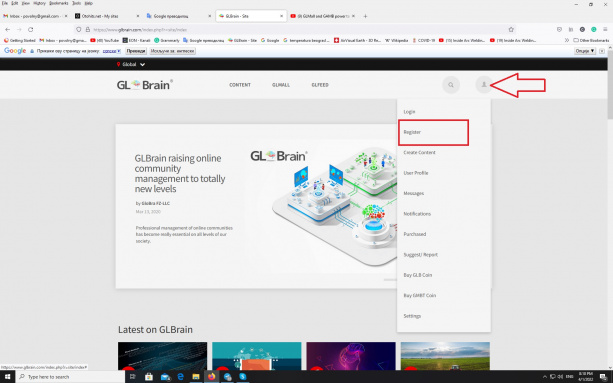Open the History menu
Screen dimensions: 613x383
click(39, 3)
